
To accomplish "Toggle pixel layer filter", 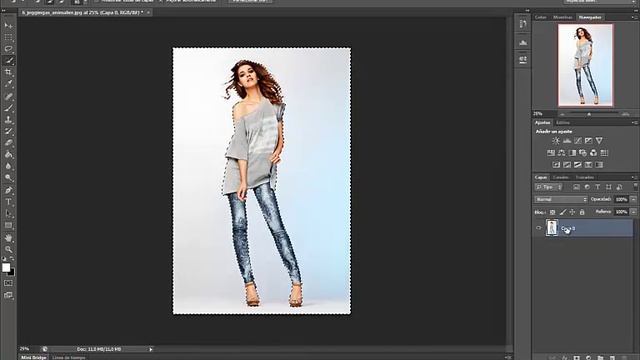I will (576, 187).
